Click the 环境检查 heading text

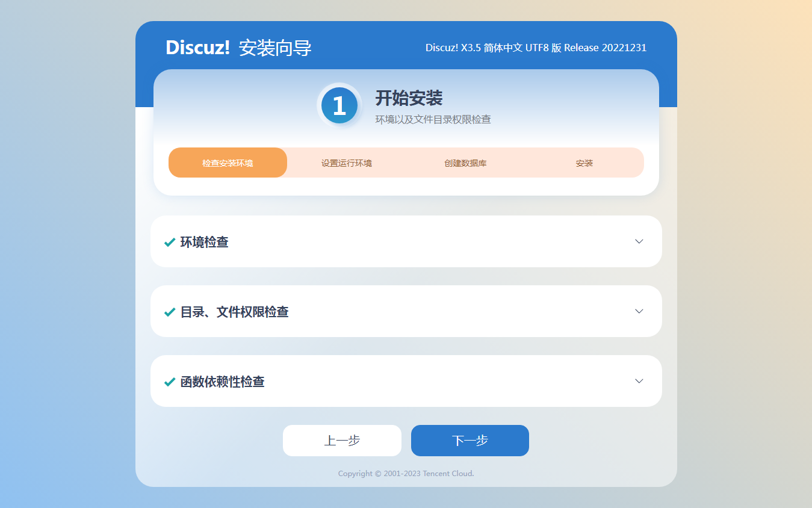(x=204, y=242)
